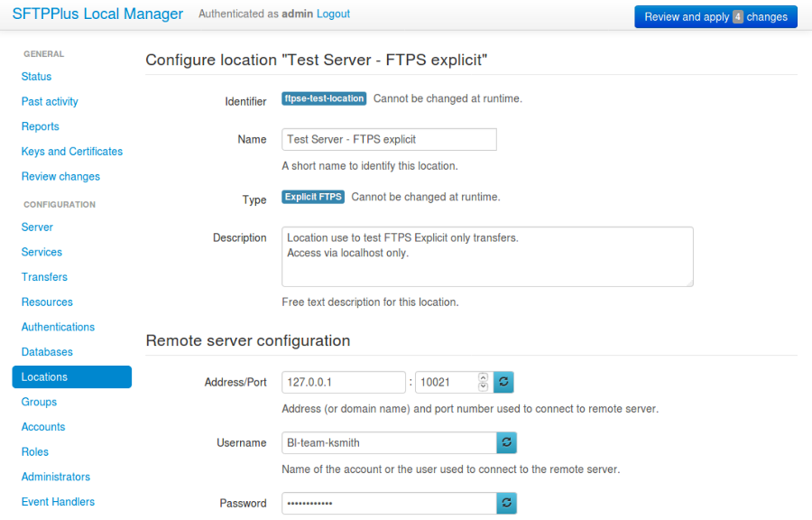This screenshot has height=520, width=812.
Task: Open the Transfers configuration
Action: click(44, 276)
